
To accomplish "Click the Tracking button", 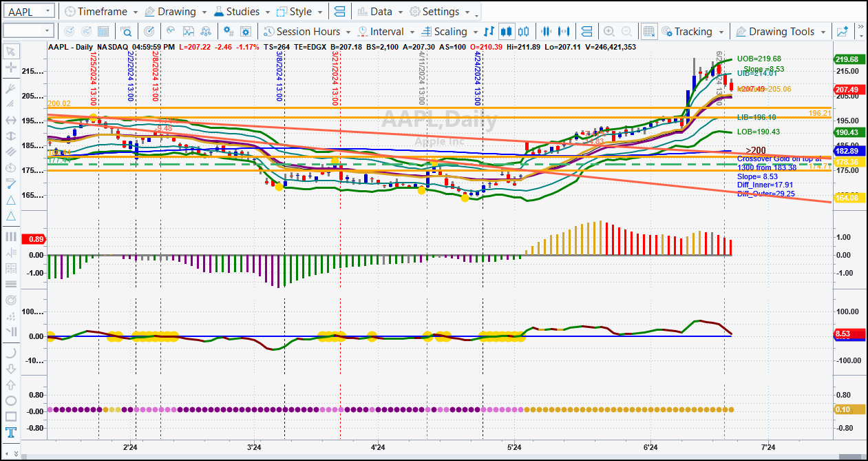I will 687,31.
